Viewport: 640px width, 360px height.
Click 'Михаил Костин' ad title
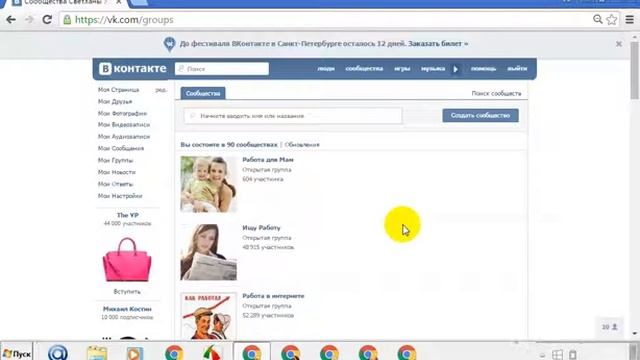coord(127,309)
